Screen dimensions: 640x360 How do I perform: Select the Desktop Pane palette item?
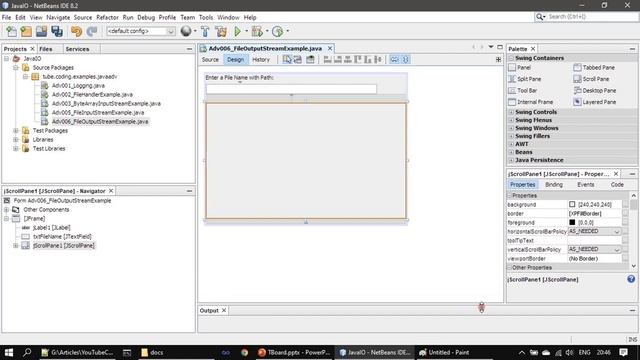(x=595, y=91)
